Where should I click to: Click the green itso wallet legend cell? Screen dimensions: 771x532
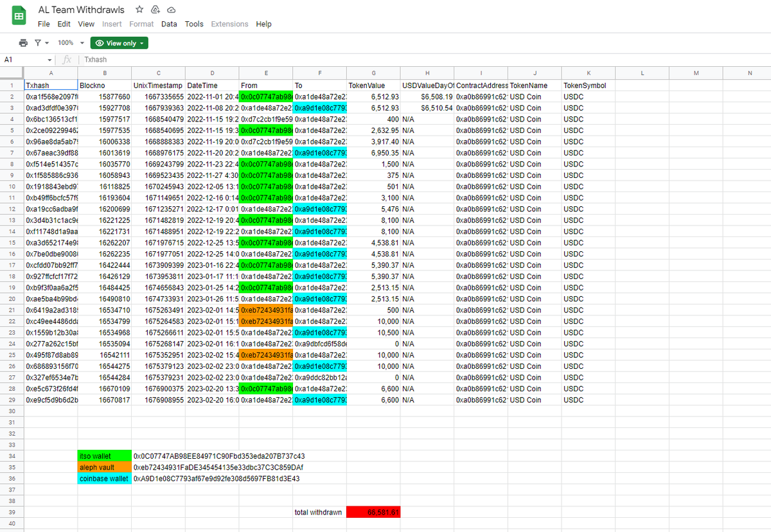[x=105, y=456]
